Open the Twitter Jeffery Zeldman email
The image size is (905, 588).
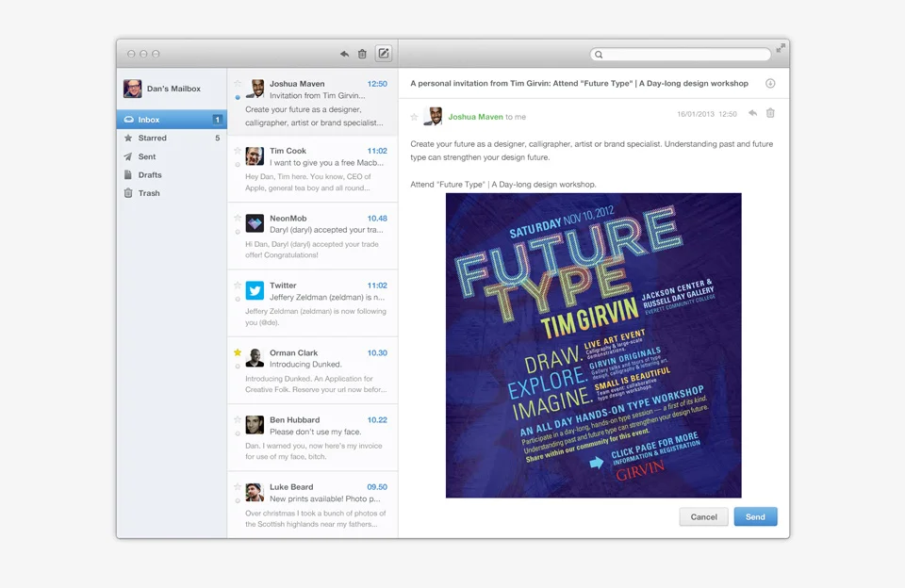313,303
